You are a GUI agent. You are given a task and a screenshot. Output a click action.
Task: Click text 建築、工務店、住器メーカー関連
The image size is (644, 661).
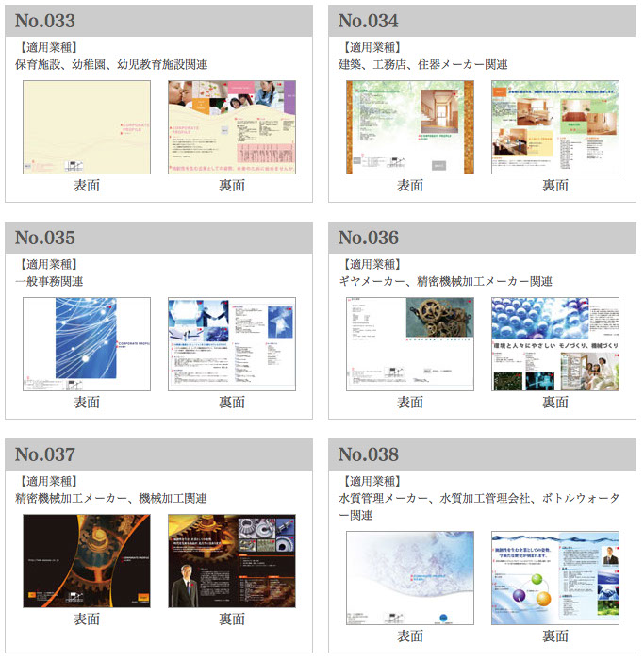[x=422, y=64]
